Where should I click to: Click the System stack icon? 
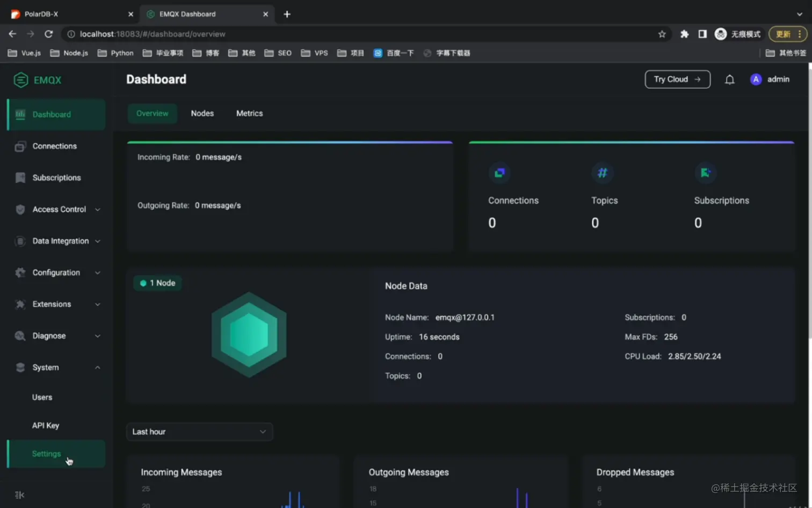(20, 368)
